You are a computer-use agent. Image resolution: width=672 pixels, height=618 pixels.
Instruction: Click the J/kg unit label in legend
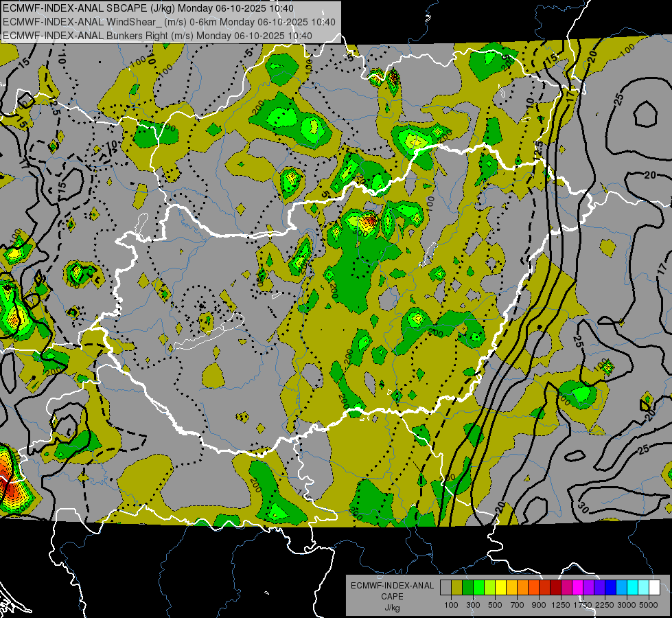click(x=392, y=608)
